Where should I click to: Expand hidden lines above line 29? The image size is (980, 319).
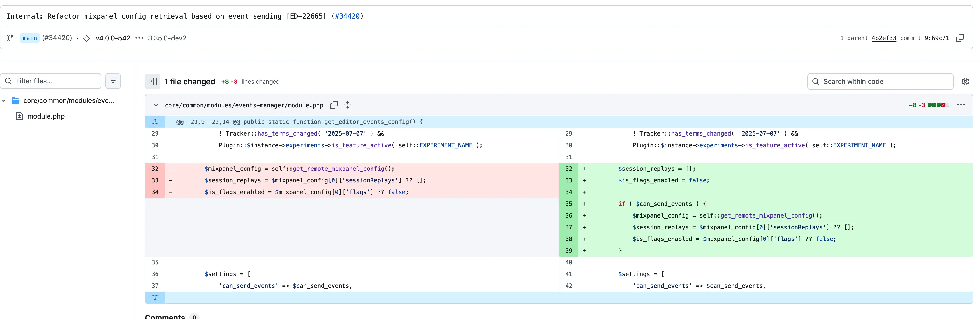(x=155, y=122)
